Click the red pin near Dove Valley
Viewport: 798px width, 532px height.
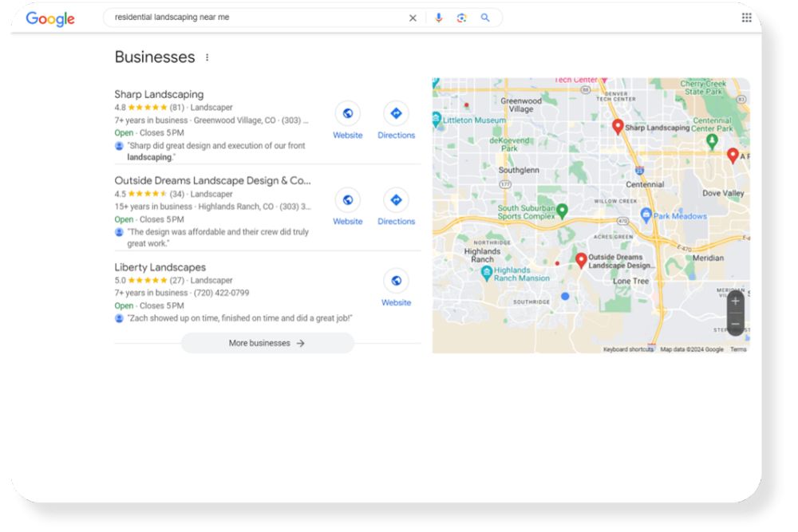[x=733, y=155]
